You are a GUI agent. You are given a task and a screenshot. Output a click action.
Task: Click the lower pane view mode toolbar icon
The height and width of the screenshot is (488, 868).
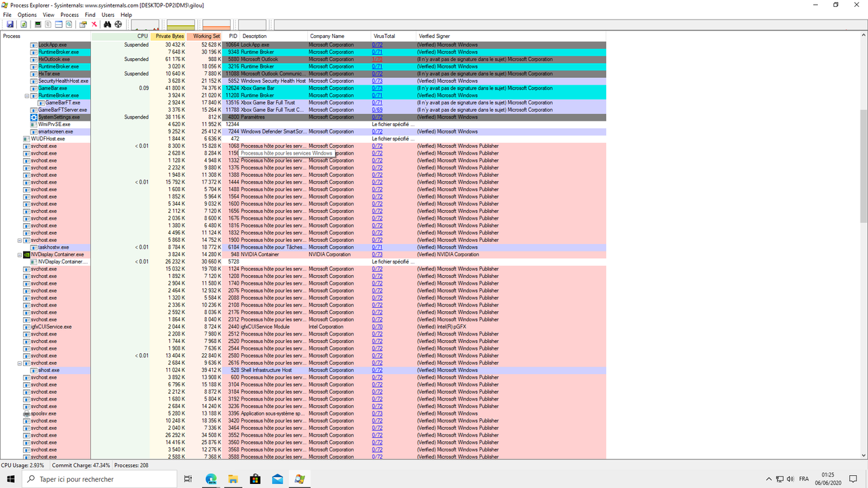(69, 24)
